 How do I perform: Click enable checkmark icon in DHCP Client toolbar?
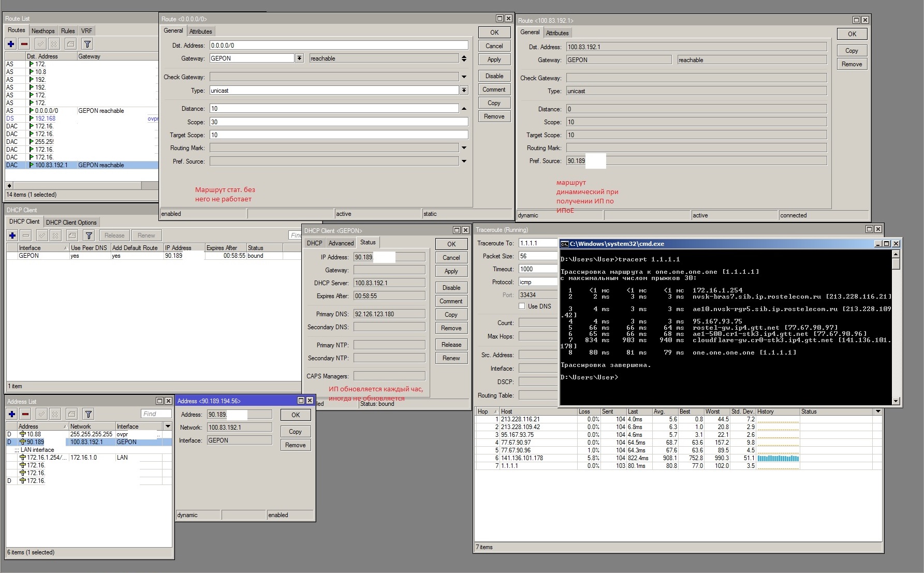point(42,236)
